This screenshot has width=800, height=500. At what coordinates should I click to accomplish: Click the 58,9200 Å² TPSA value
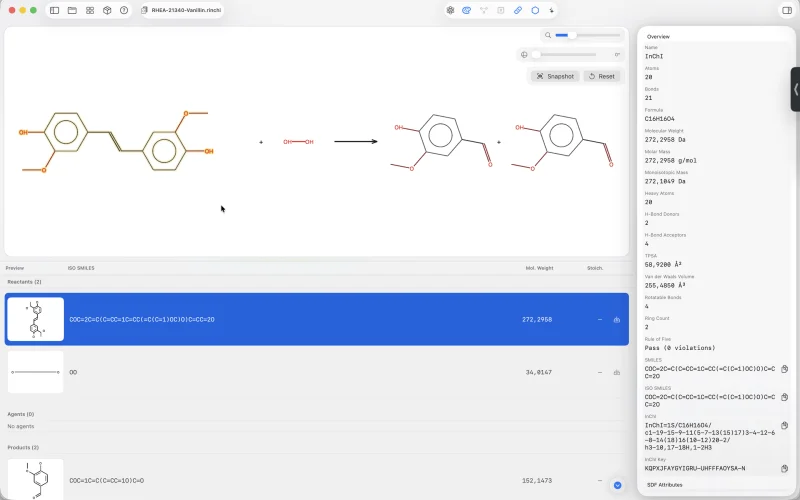click(663, 264)
